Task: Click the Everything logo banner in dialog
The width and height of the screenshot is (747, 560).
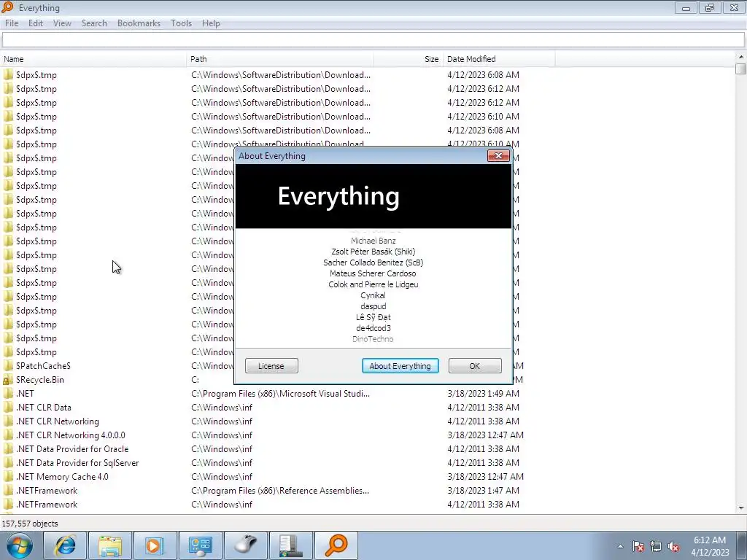Action: [373, 196]
